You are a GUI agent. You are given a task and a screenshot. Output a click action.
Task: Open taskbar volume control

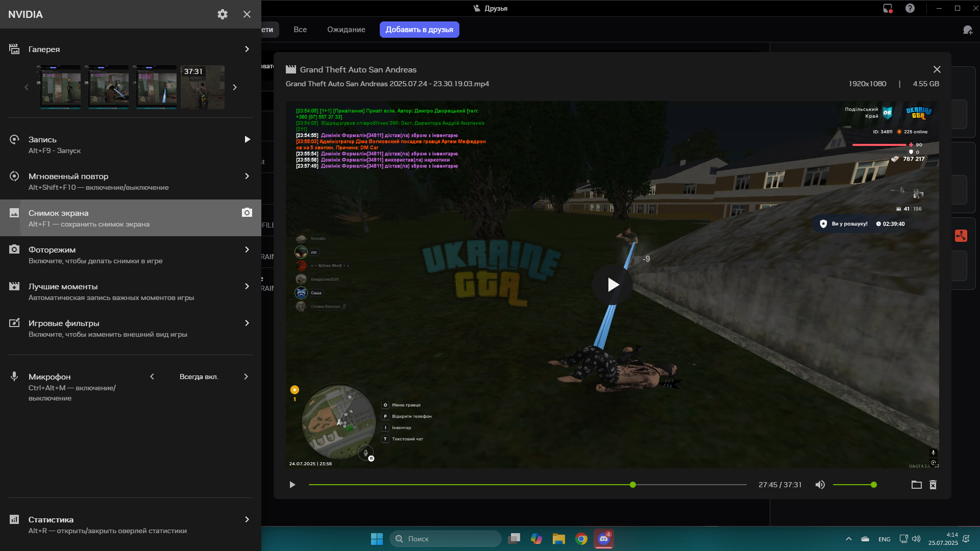916,539
